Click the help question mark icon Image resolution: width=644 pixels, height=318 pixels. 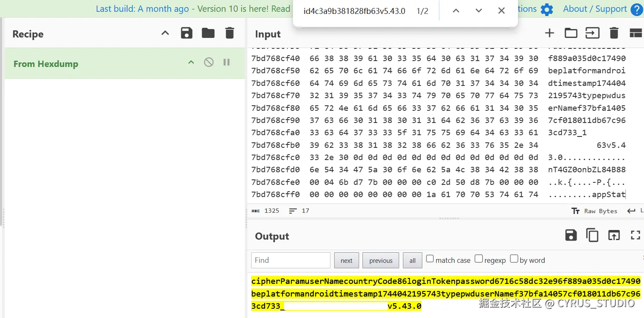pos(637,10)
